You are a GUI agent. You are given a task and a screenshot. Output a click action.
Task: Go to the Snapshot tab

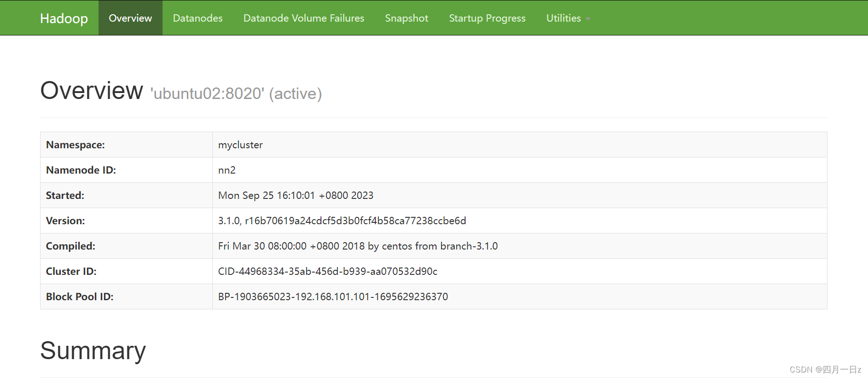point(407,18)
